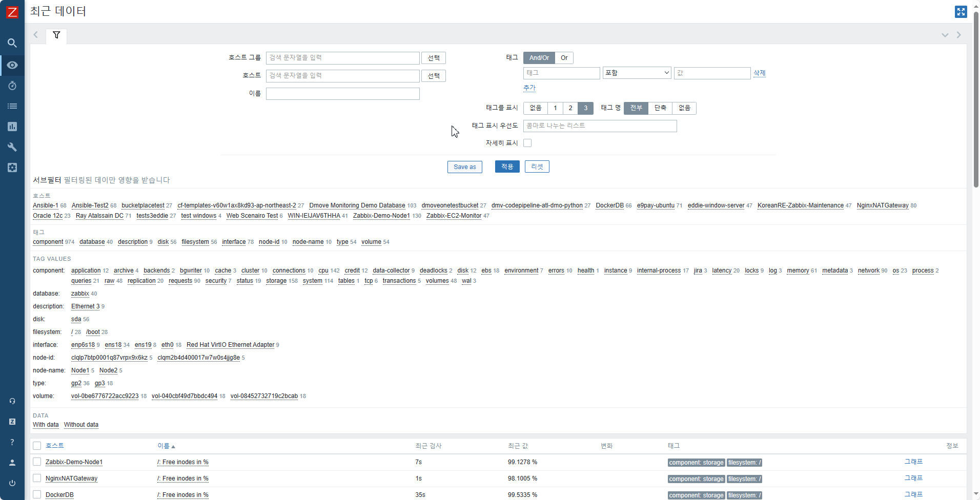Set tag name format to 전부
980x500 pixels.
click(636, 108)
